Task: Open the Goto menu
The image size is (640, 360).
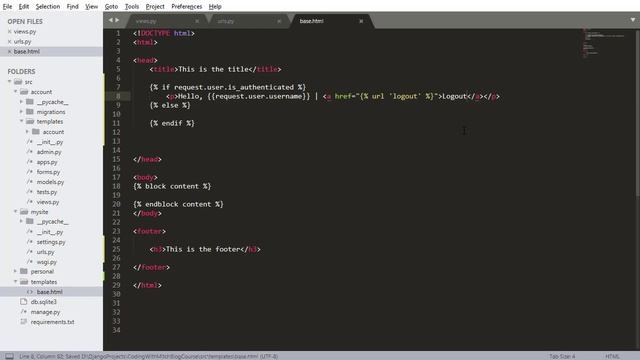Action: tap(111, 7)
